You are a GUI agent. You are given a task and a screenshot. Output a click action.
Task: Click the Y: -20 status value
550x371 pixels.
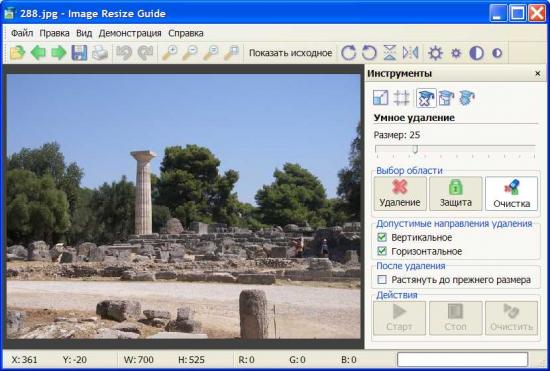pyautogui.click(x=75, y=360)
